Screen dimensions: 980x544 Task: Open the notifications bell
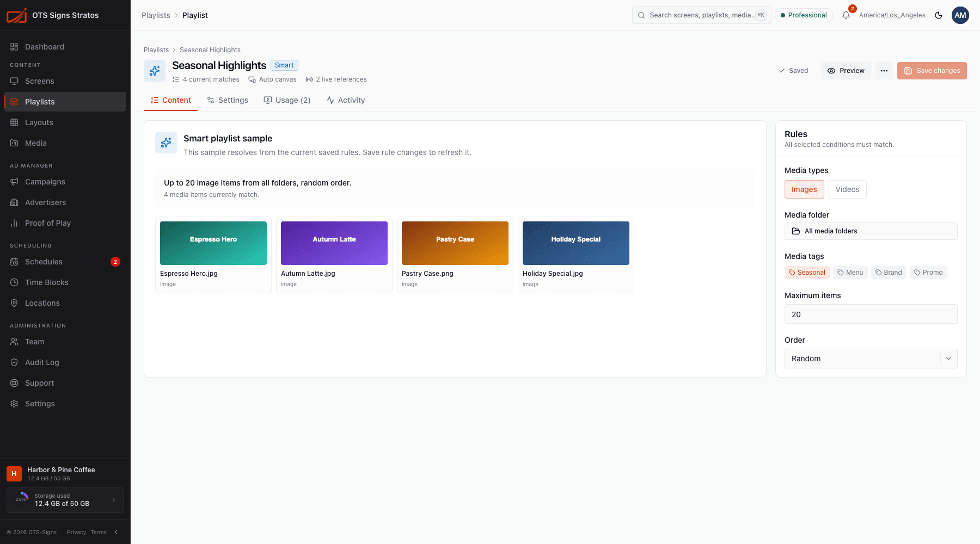[x=846, y=15]
